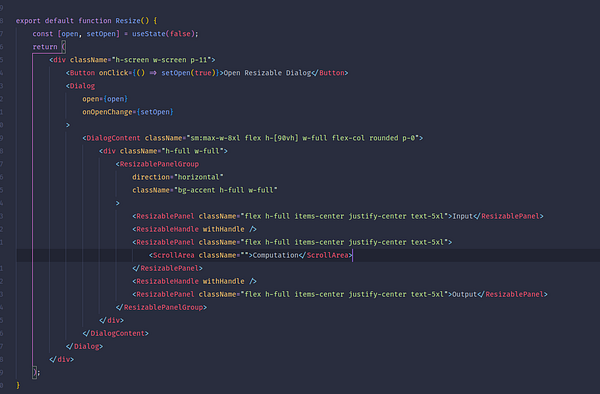Click sm:max-w-8xl in the class string

pyautogui.click(x=215, y=138)
